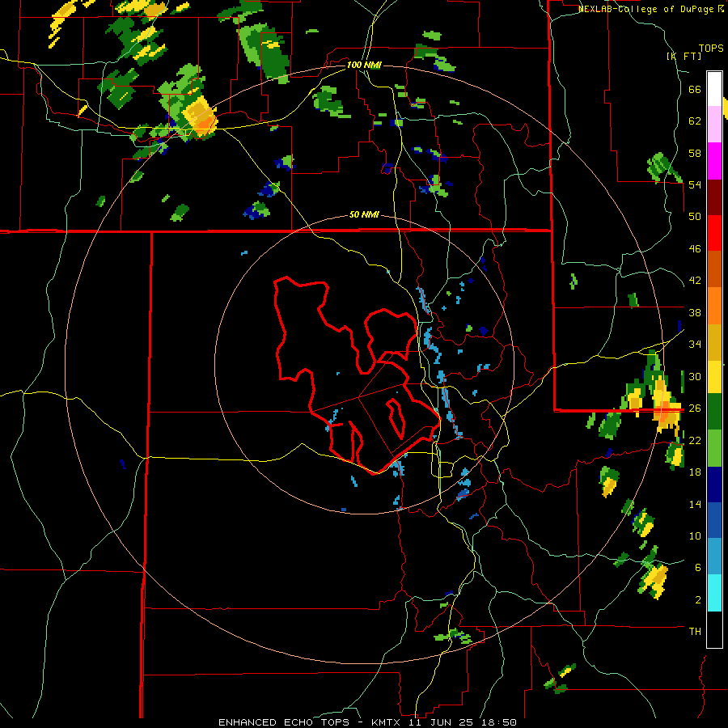Pick the cyan legend swatch
The width and height of the screenshot is (728, 728).
coord(714,593)
